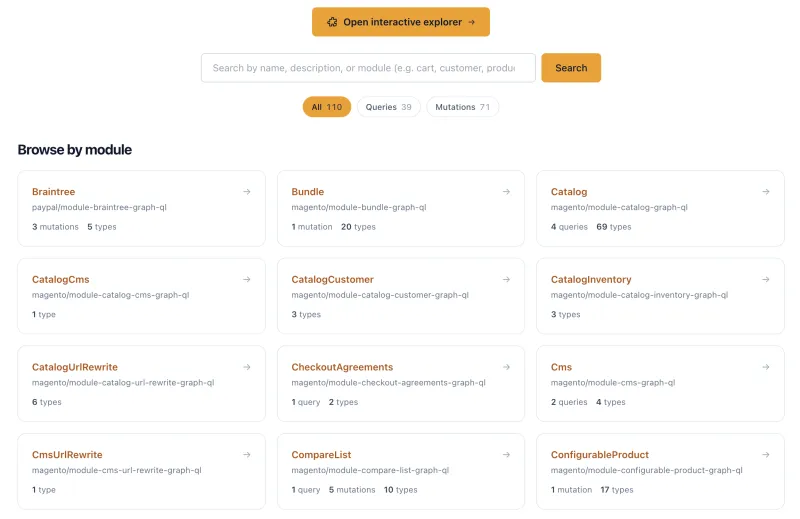
Task: Click the arrow icon on CatalogCustomer card
Action: [506, 280]
